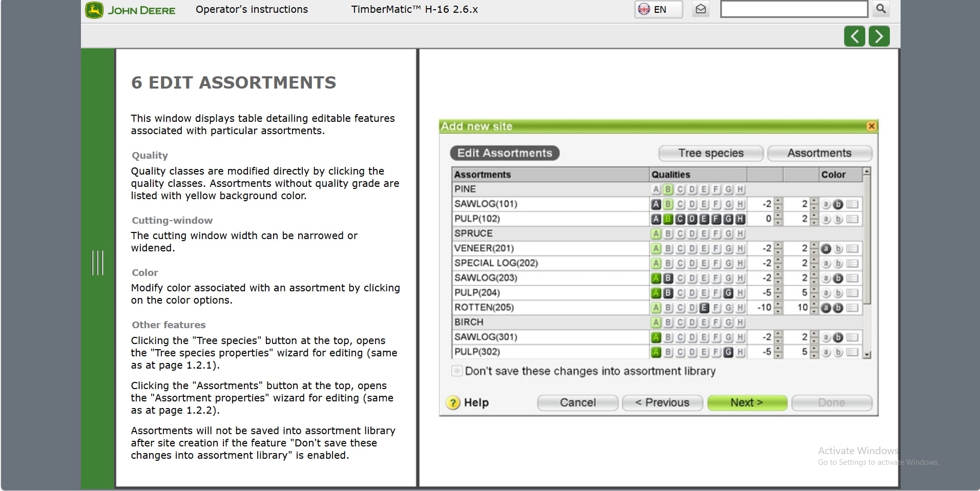Toggle quality G for PULP(302)
Viewport: 980px width, 491px height.
[728, 352]
